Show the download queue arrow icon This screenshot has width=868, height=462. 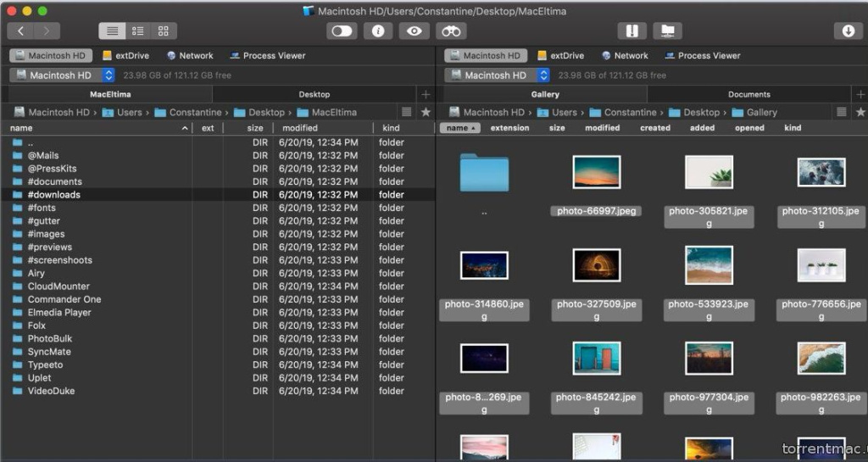coord(849,31)
